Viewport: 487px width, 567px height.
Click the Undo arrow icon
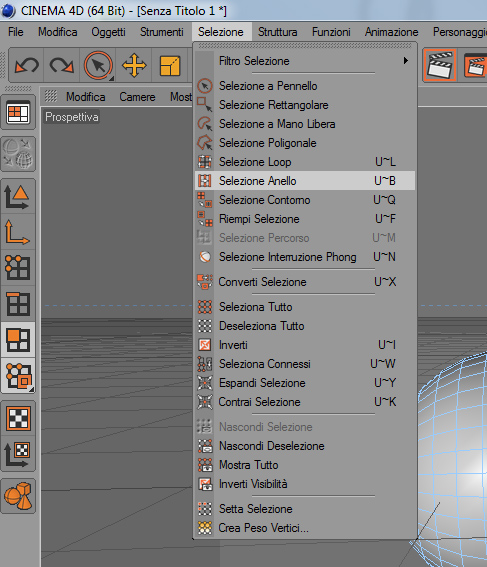tap(27, 66)
